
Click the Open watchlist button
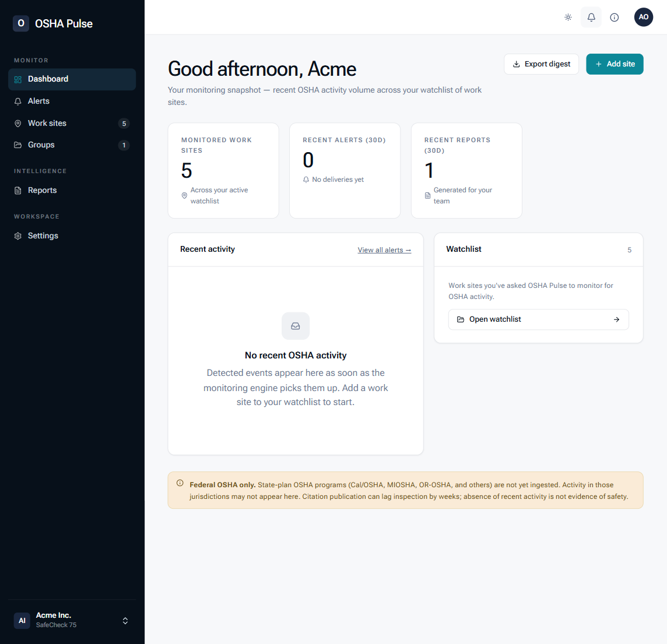538,319
